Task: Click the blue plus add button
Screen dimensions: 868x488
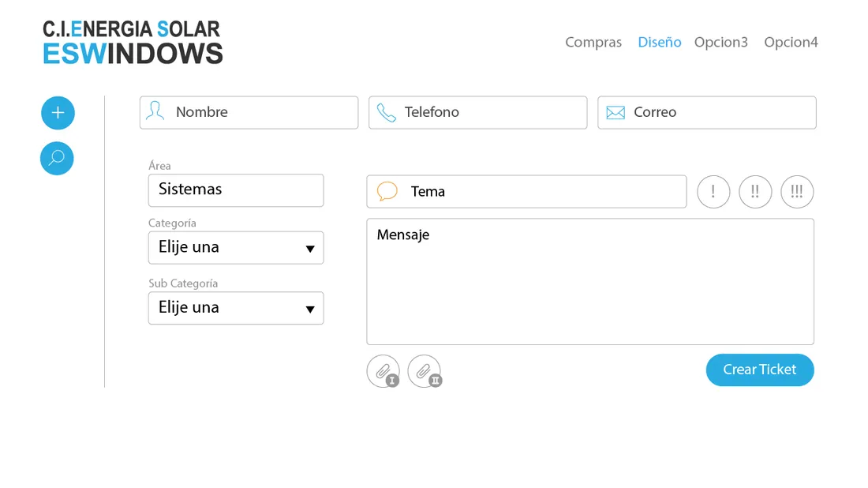Action: [x=58, y=113]
